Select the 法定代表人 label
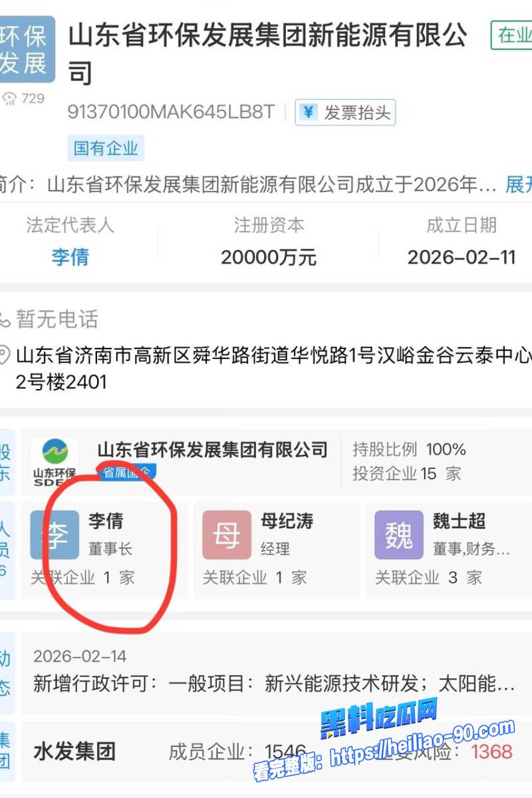532x798 pixels. (70, 225)
